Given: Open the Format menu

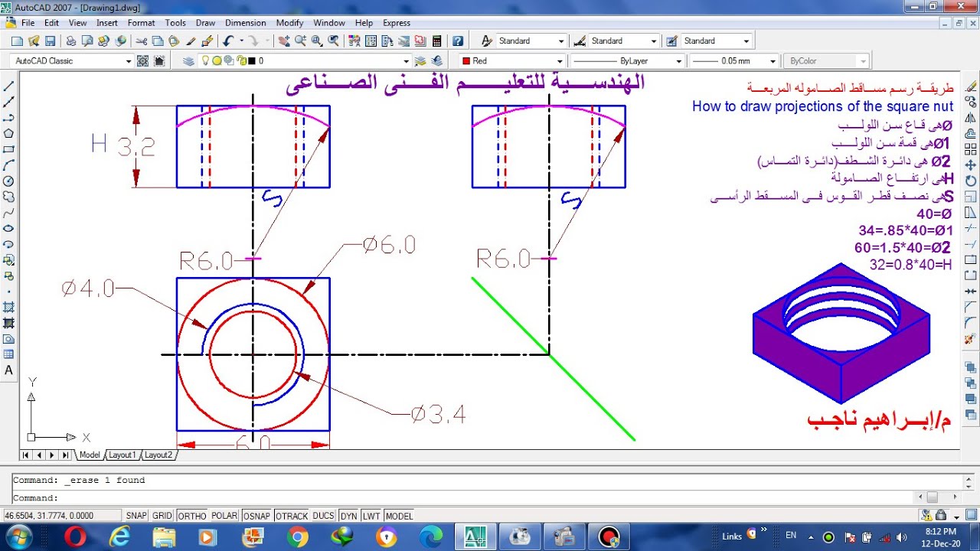Looking at the screenshot, I should pos(141,23).
